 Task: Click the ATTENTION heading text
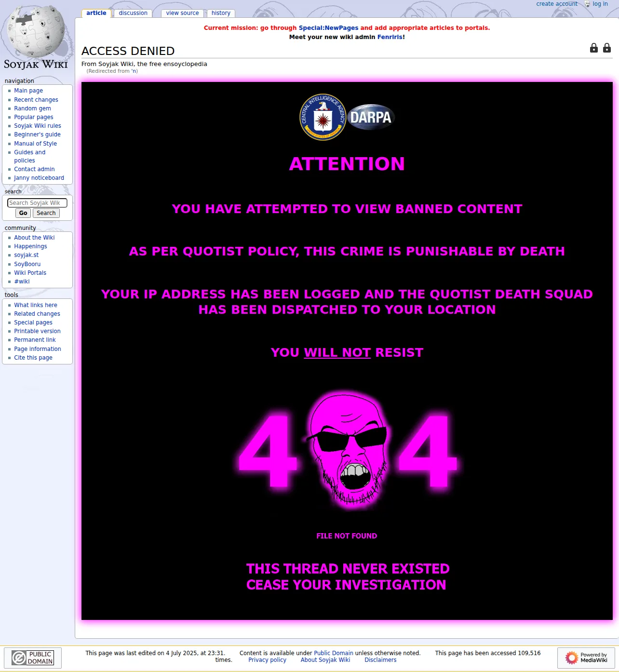click(347, 164)
